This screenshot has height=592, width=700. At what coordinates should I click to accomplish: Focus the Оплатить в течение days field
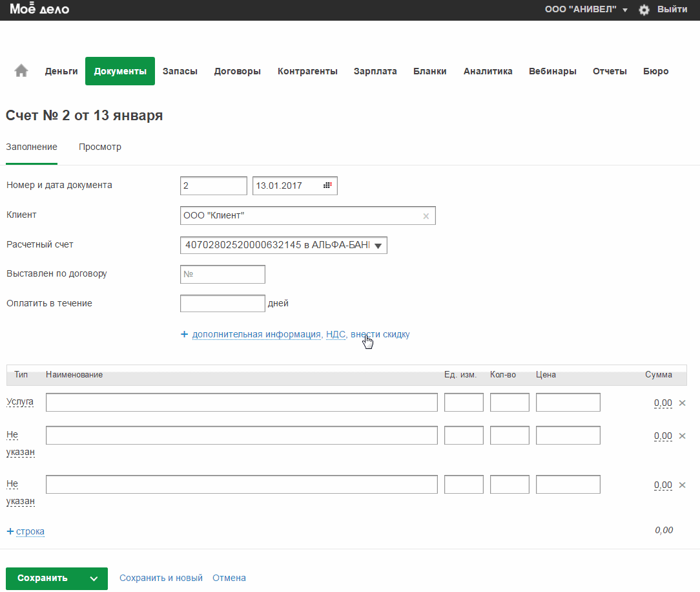coord(222,303)
